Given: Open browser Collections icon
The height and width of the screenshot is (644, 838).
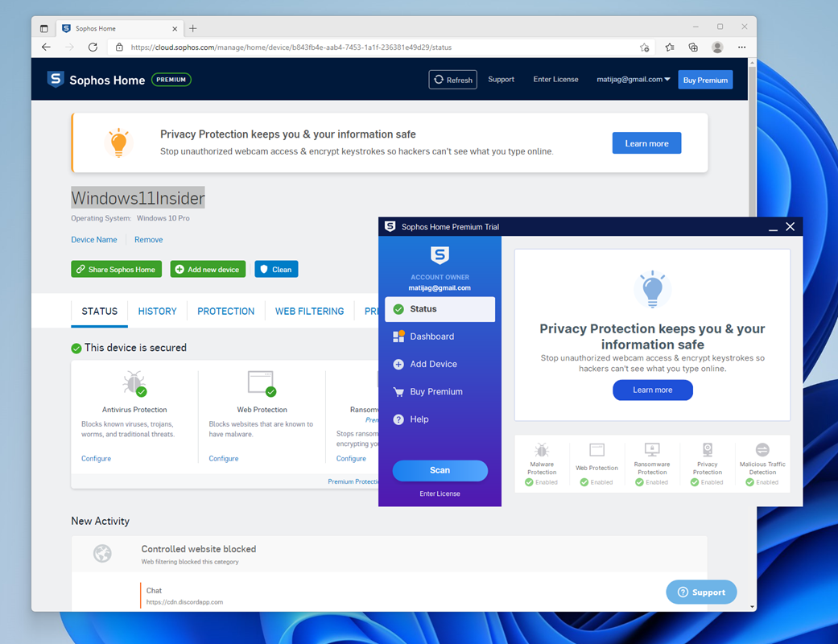Looking at the screenshot, I should click(693, 47).
